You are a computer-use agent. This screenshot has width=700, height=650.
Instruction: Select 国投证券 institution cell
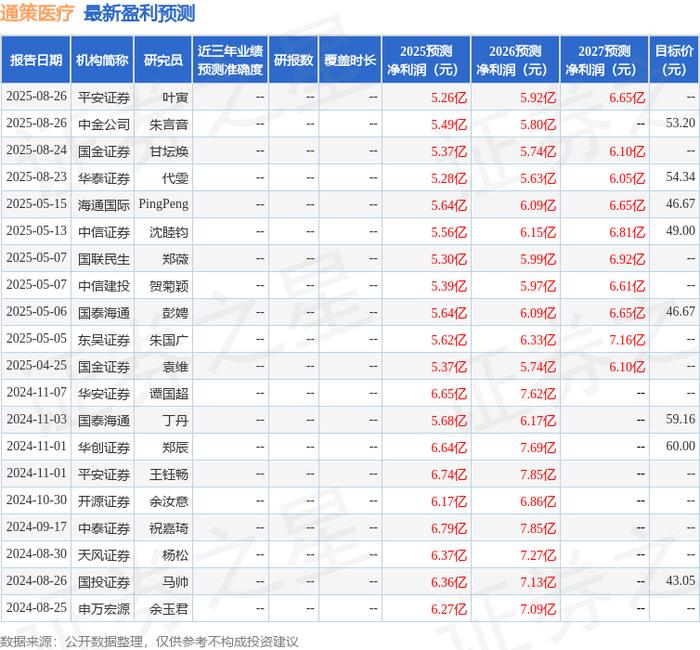104,582
